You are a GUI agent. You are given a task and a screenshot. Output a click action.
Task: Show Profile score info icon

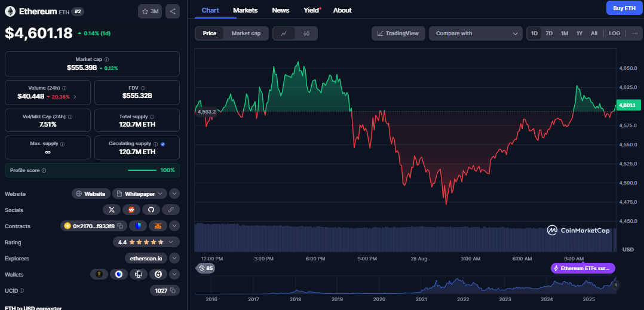pos(44,170)
